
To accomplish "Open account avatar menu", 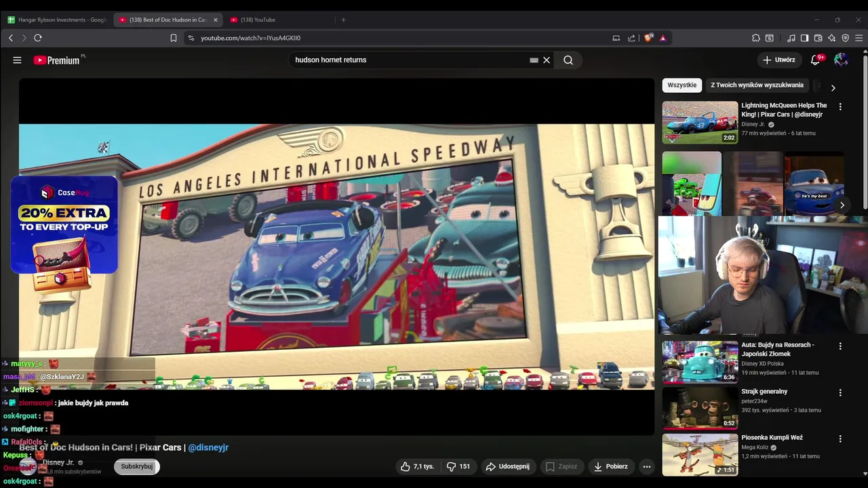I will pos(841,60).
